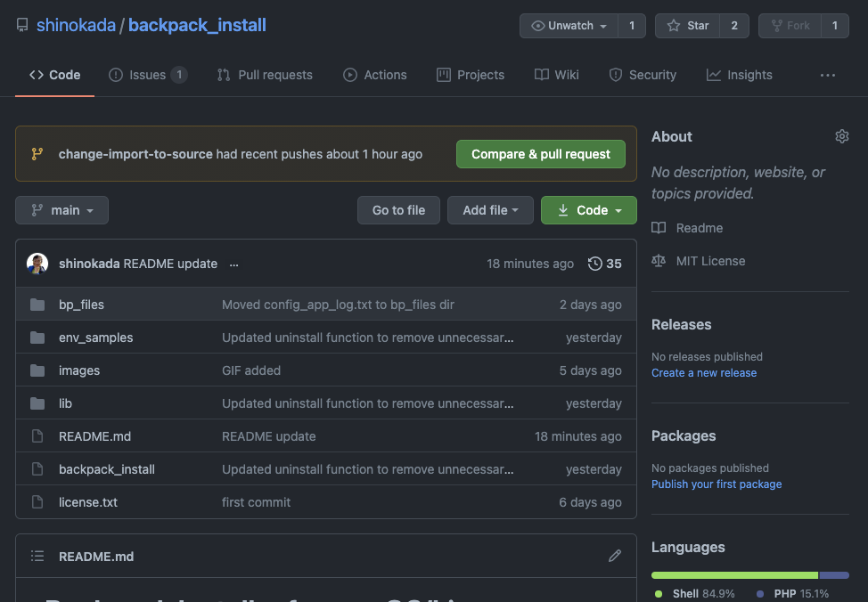Viewport: 868px width, 602px height.
Task: Open hidden tabs via the ellipsis icon
Action: (827, 75)
